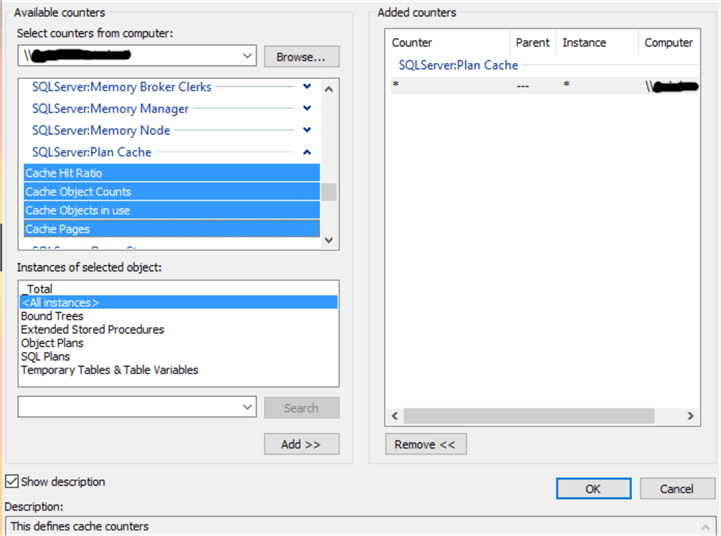The height and width of the screenshot is (536, 721).
Task: Click the Description box scroll up arrow
Action: [x=706, y=526]
